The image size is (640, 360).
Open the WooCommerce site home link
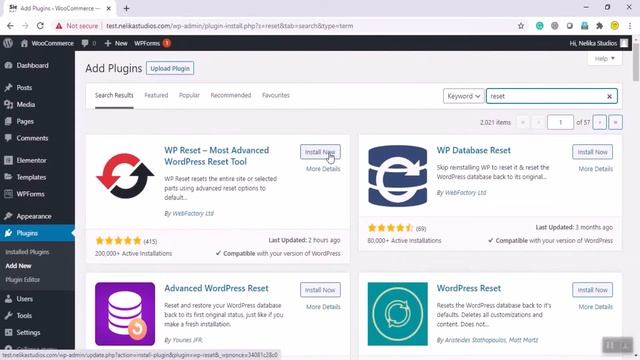(47, 43)
